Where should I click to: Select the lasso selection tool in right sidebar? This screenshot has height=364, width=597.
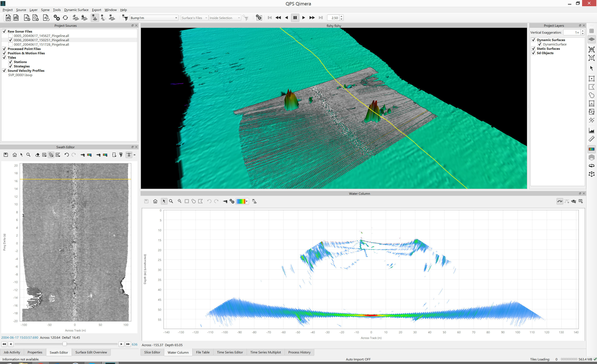click(591, 95)
